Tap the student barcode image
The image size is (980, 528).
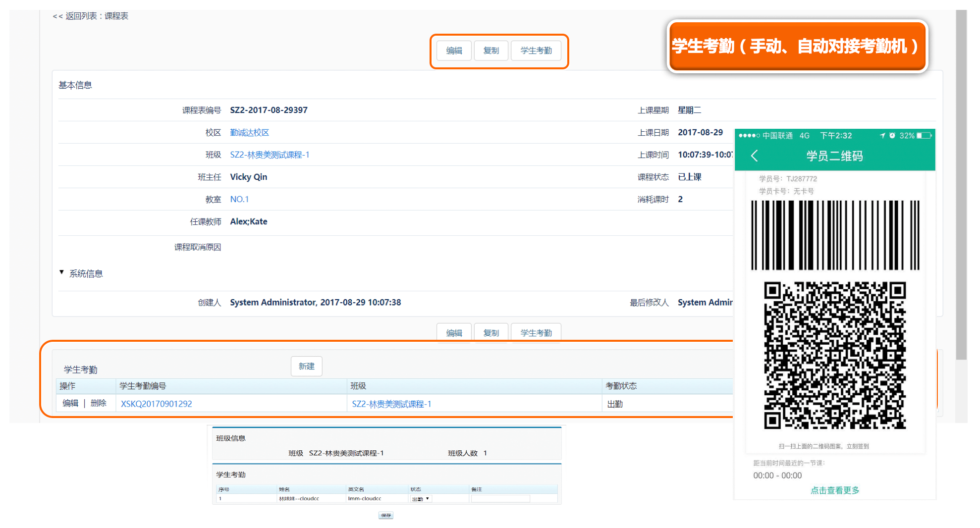(835, 235)
